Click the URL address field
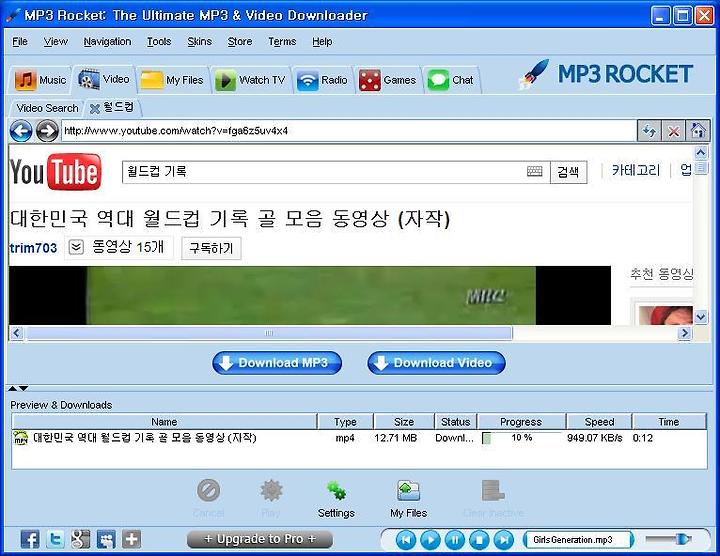This screenshot has width=720, height=556. click(349, 131)
